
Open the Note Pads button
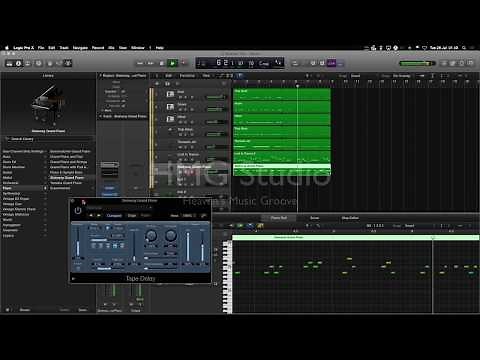(x=452, y=63)
